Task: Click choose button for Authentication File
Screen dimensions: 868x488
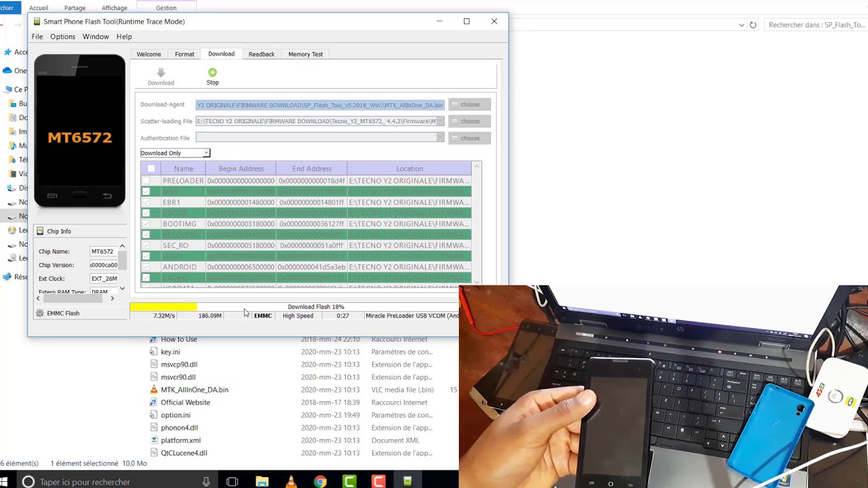Action: point(470,138)
